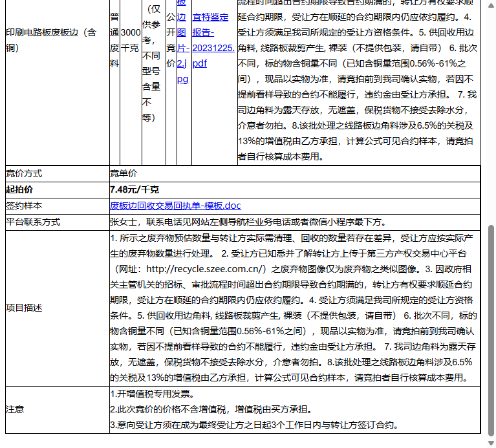This screenshot has height=448, width=496.
Task: Open 废板边回收交易回执单-模板.doc link
Action: click(x=175, y=206)
